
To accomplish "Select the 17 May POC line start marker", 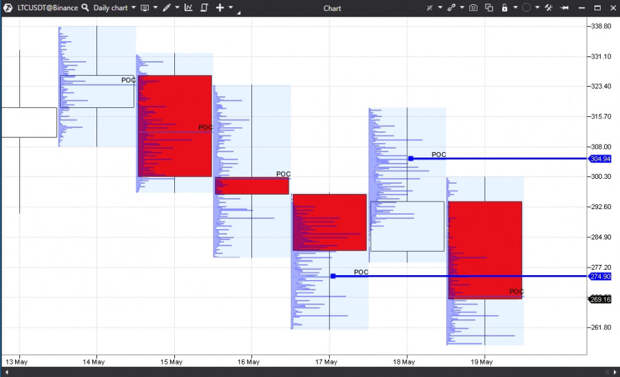I will tap(333, 276).
